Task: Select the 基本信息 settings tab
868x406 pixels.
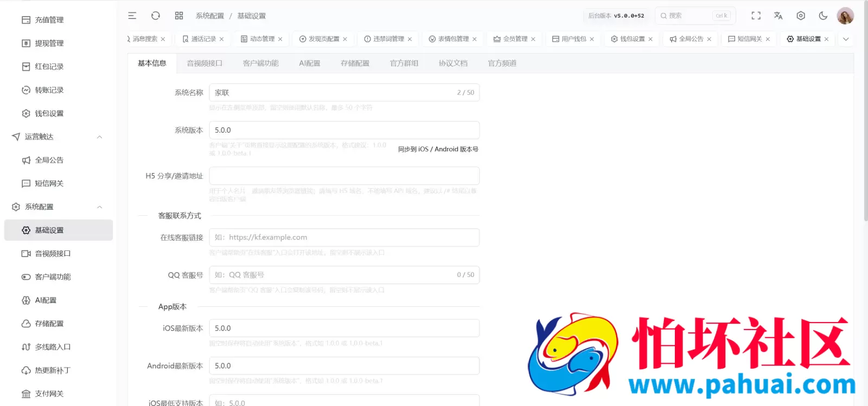Action: pyautogui.click(x=152, y=63)
